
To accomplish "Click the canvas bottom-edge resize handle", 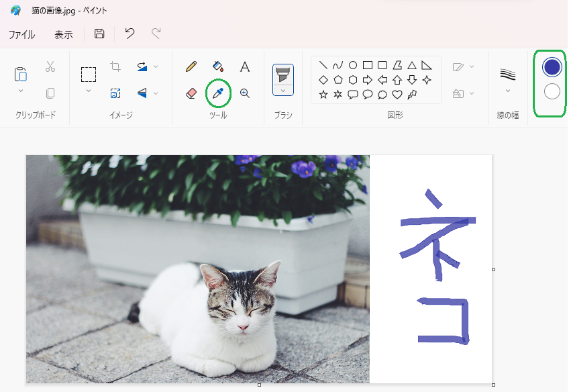I will point(259,385).
